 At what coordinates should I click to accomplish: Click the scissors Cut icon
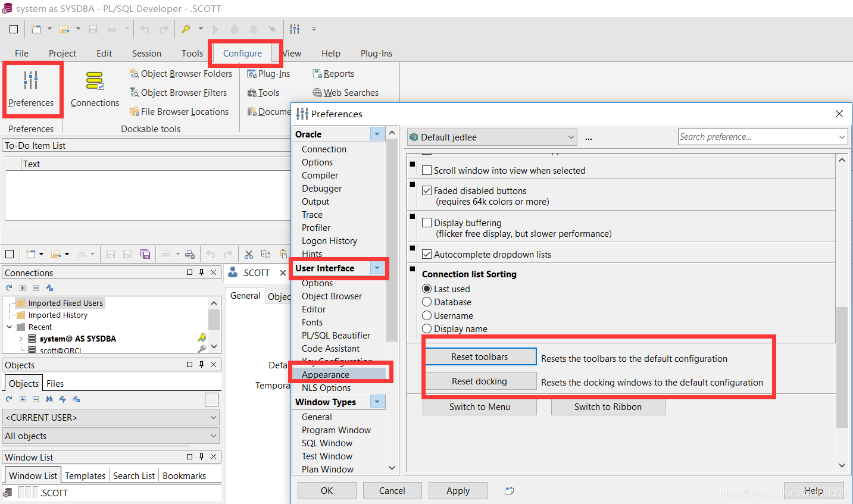coord(248,253)
